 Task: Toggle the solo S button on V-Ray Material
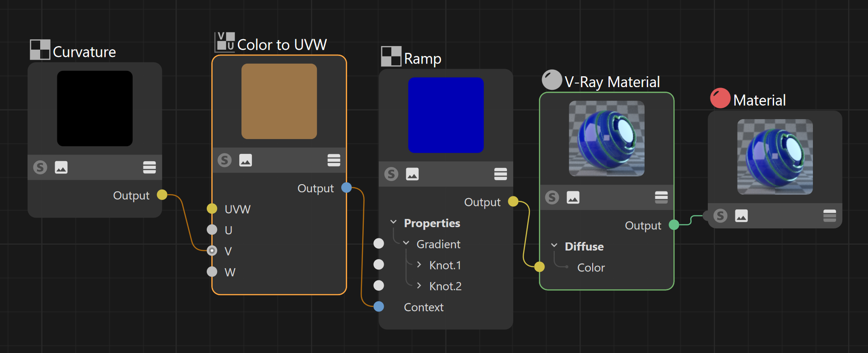(x=552, y=197)
